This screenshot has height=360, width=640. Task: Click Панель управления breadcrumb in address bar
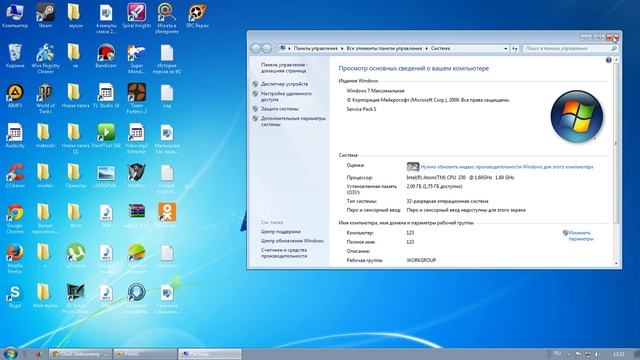coord(316,48)
